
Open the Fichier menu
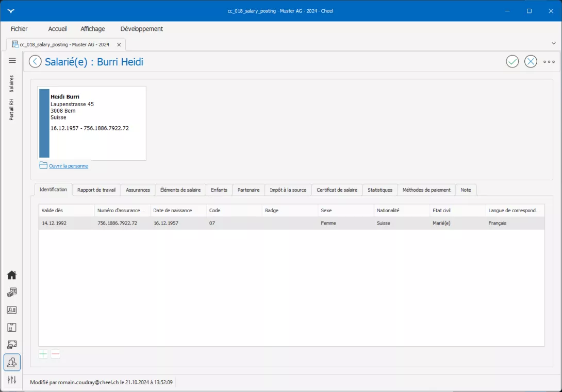pyautogui.click(x=19, y=29)
